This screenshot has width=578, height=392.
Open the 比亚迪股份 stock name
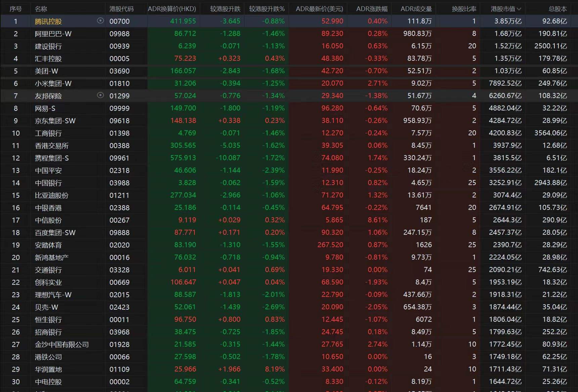pyautogui.click(x=51, y=195)
